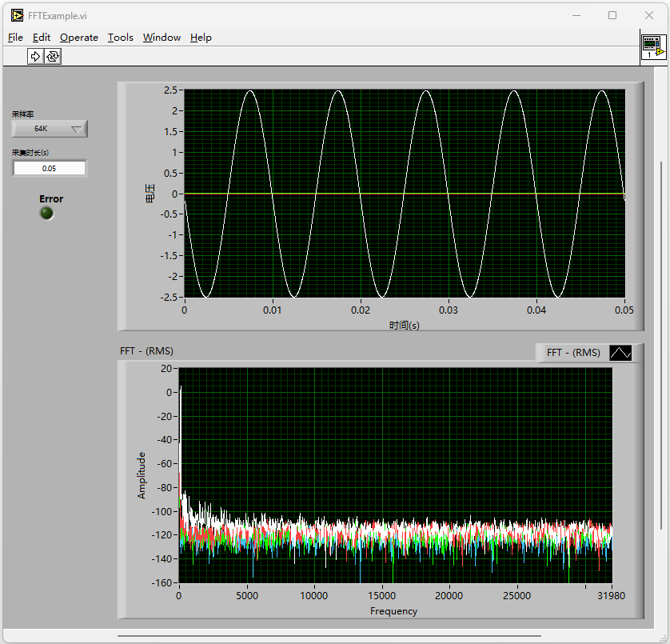Click the vertical scrollbar on the right edge
Viewport: 670px width, 644px height.
[x=660, y=344]
